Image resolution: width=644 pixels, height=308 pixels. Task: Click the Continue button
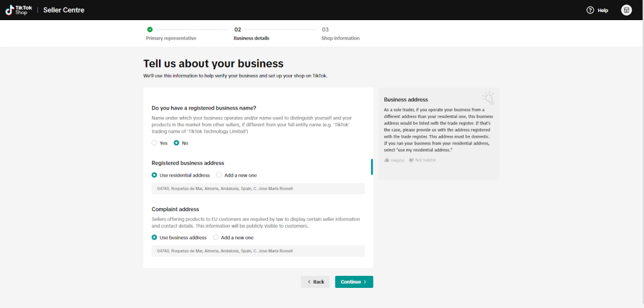353,282
